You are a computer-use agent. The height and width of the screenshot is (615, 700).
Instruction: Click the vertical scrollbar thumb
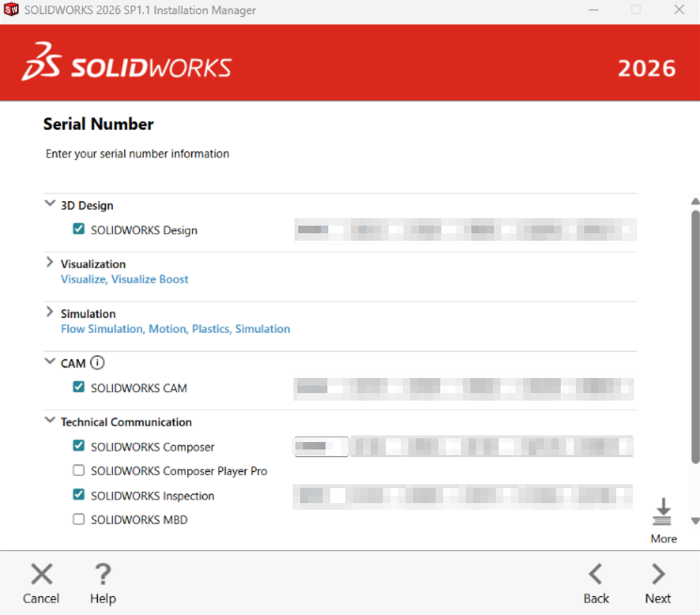coord(695,337)
